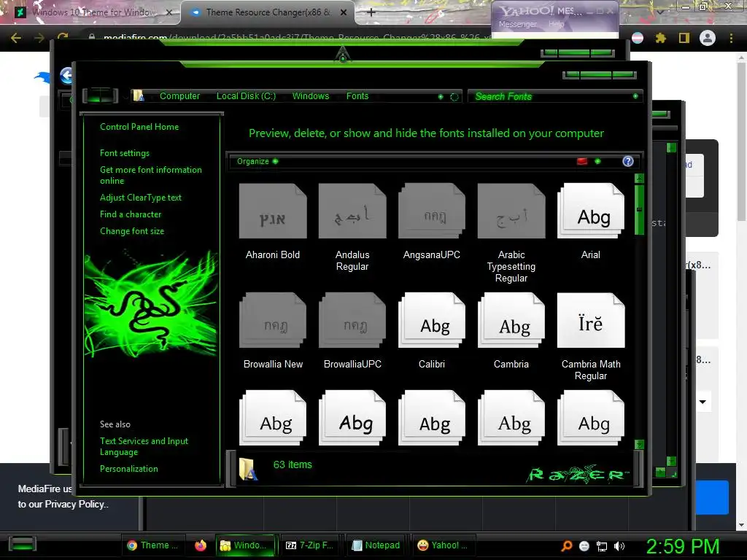Open the Chrome profile avatar icon

(708, 38)
